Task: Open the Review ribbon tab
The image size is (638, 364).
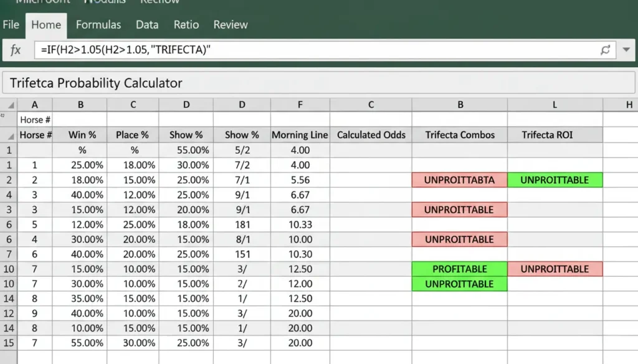Action: tap(231, 25)
